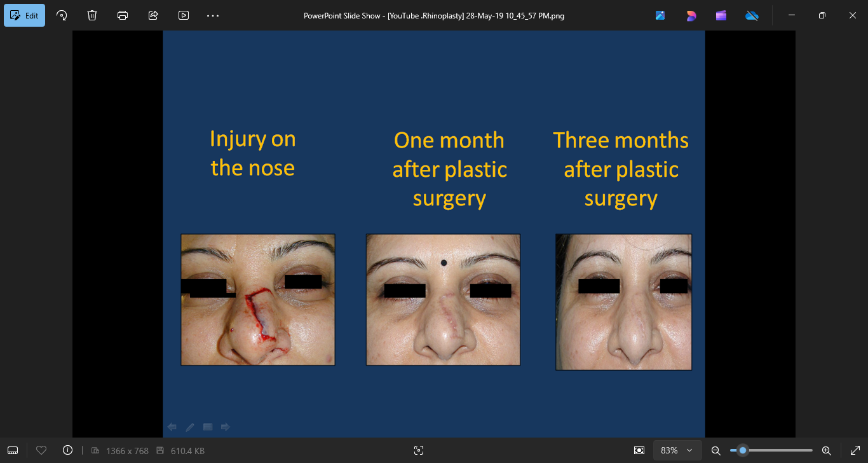Viewport: 868px width, 463px height.
Task: Click the OneDrive cloud icon
Action: [x=752, y=15]
